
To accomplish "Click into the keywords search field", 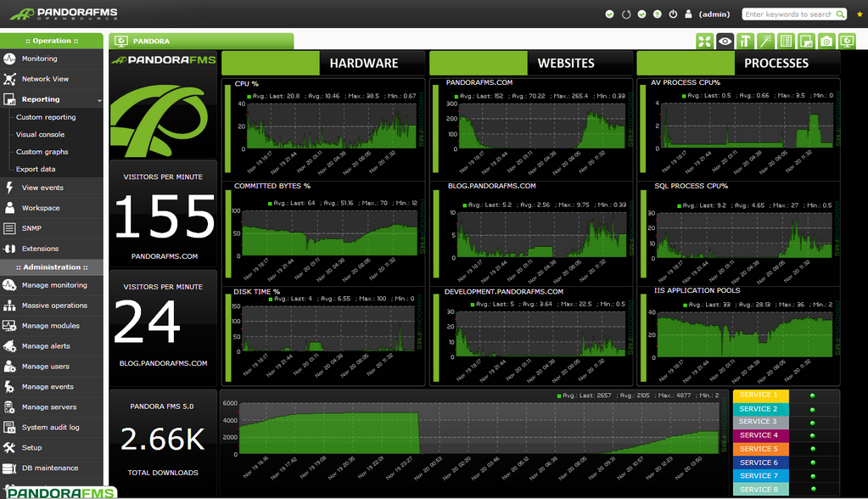I will pos(788,14).
